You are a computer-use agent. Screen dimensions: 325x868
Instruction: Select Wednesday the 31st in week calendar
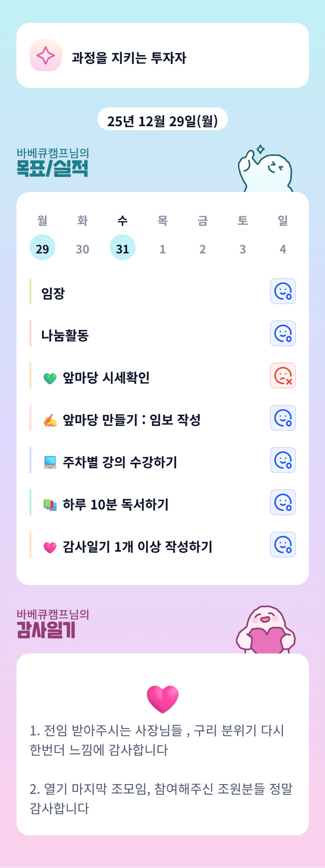123,248
